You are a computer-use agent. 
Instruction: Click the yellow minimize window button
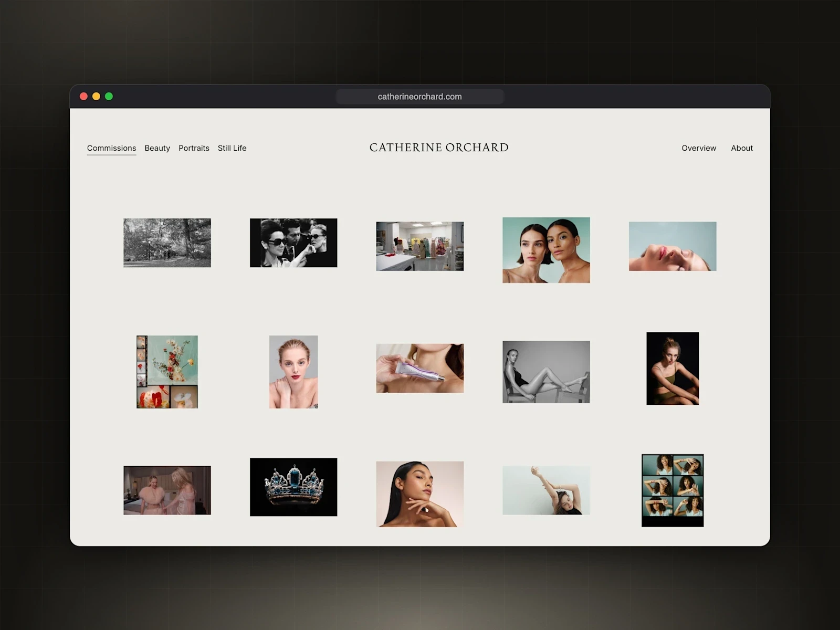point(96,96)
